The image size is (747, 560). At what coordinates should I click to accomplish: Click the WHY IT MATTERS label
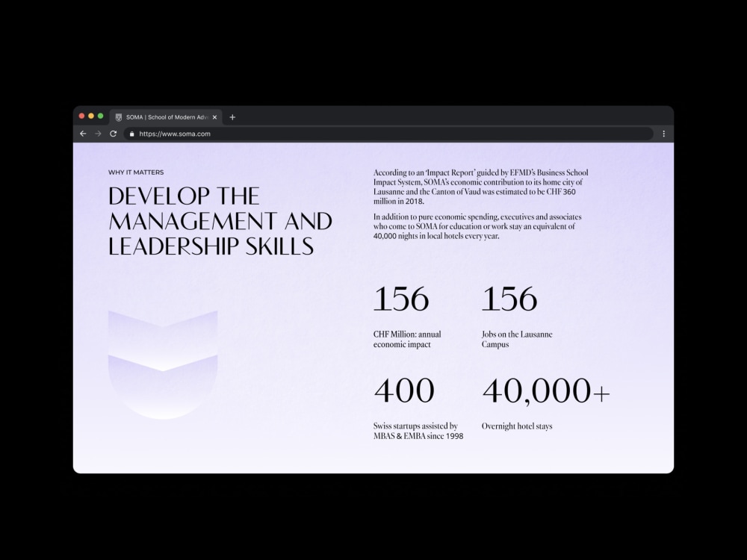click(x=136, y=172)
